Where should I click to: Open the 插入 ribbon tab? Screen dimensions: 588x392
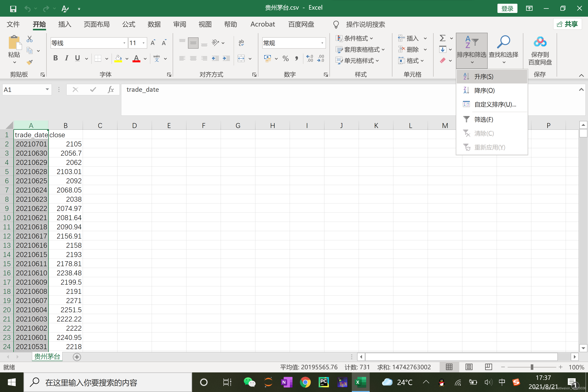(64, 24)
